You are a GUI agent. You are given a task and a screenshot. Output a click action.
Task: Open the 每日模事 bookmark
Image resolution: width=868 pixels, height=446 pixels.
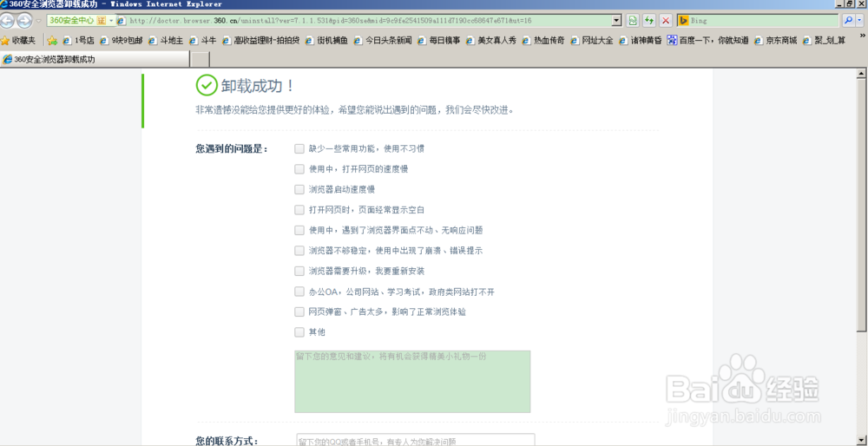[439, 40]
